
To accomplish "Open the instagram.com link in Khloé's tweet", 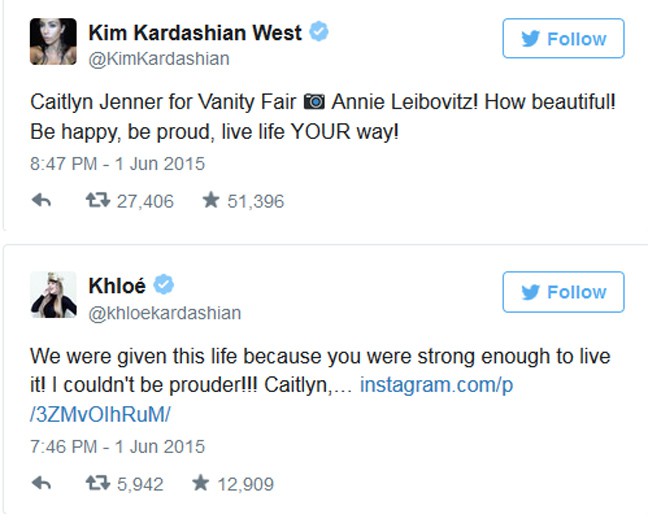I will [x=436, y=385].
